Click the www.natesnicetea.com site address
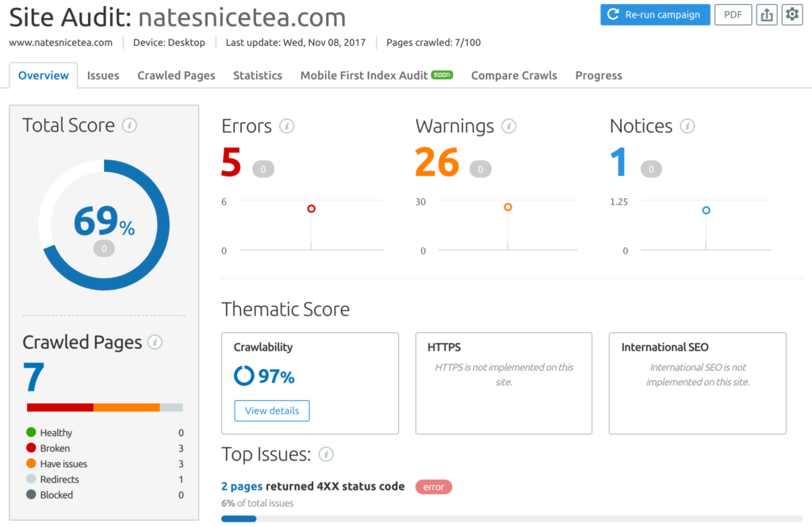The height and width of the screenshot is (527, 812). [x=60, y=43]
